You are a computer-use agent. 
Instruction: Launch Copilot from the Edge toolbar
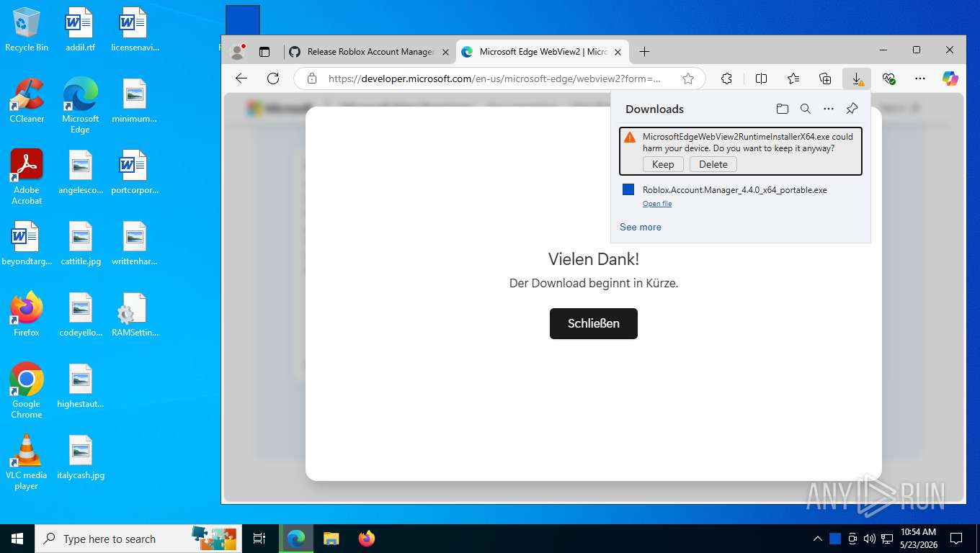click(950, 78)
